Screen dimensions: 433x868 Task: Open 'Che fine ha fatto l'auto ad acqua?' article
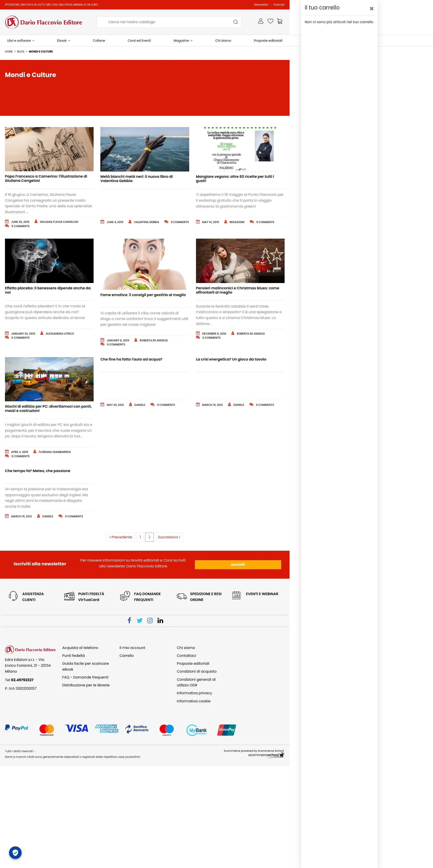[131, 359]
